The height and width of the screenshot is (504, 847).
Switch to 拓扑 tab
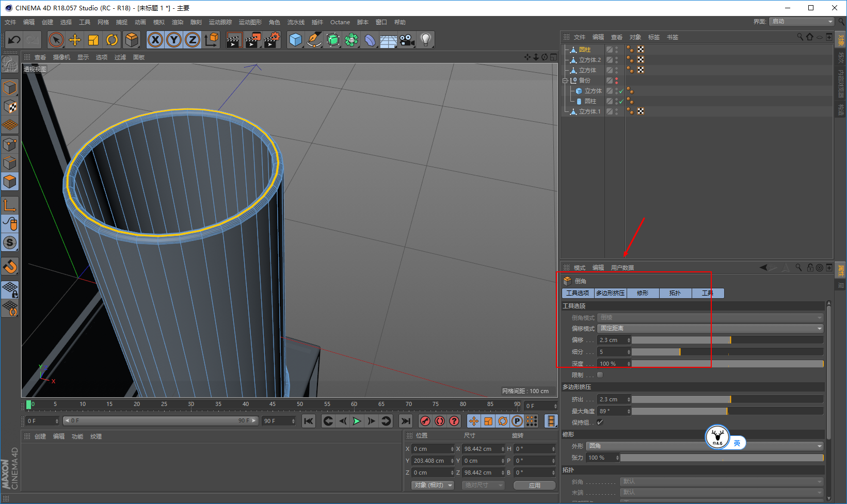[x=675, y=293]
